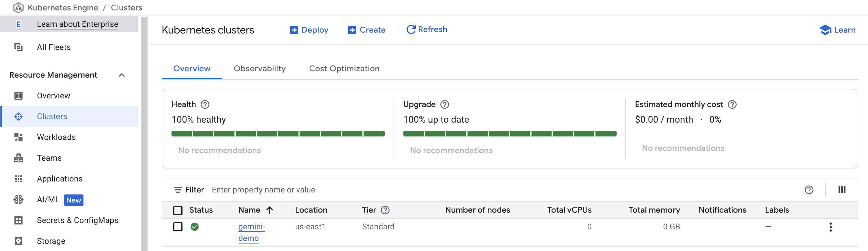868x251 pixels.
Task: Click the All Fleets icon in sidebar
Action: click(18, 47)
